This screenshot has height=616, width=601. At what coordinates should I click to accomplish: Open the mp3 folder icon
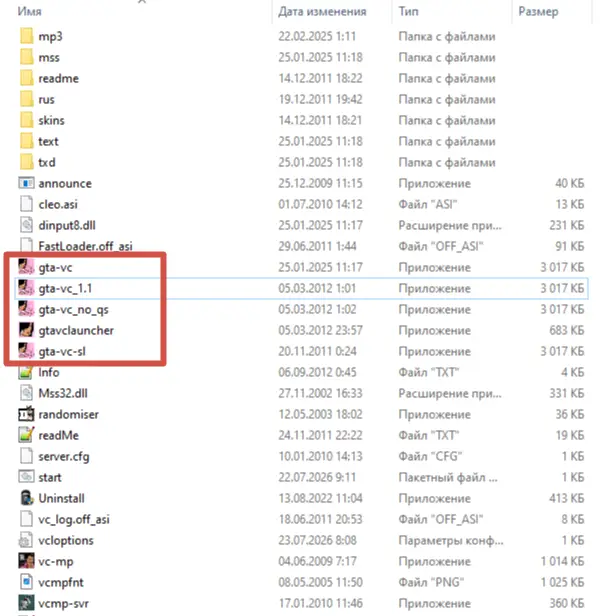pyautogui.click(x=26, y=36)
